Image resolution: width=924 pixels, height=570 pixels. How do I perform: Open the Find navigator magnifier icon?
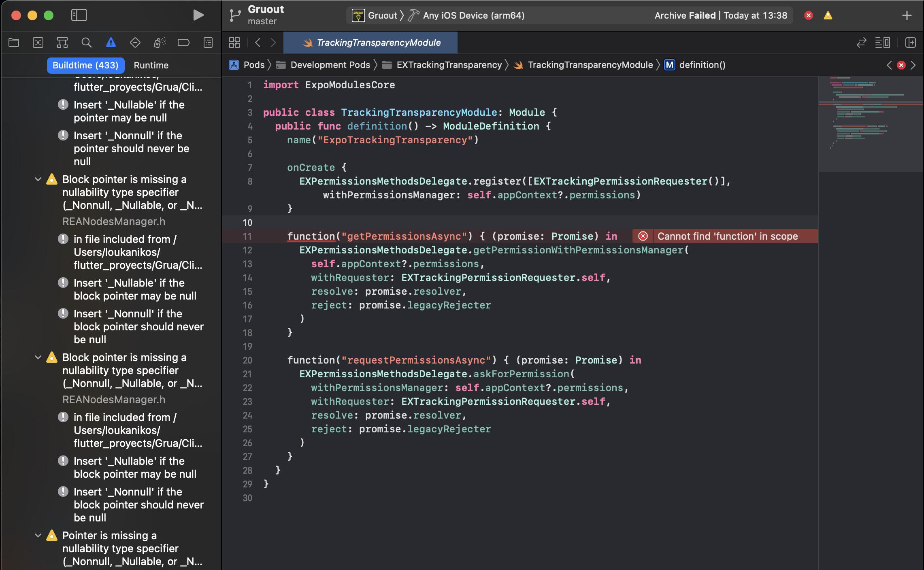click(86, 43)
